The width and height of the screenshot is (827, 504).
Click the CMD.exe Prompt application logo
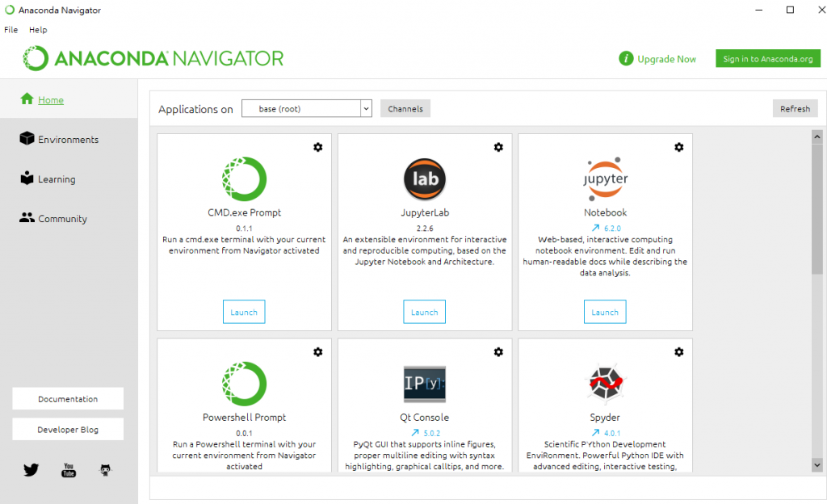[x=244, y=178]
